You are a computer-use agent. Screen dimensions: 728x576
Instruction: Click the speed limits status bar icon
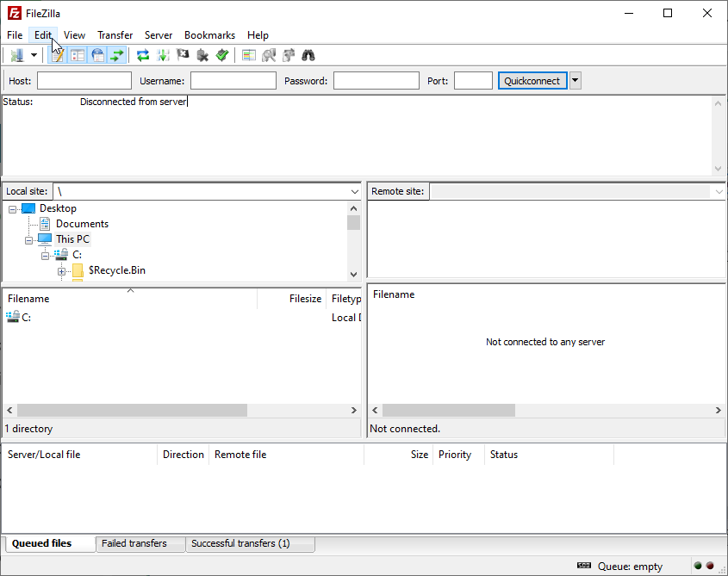[x=584, y=566]
